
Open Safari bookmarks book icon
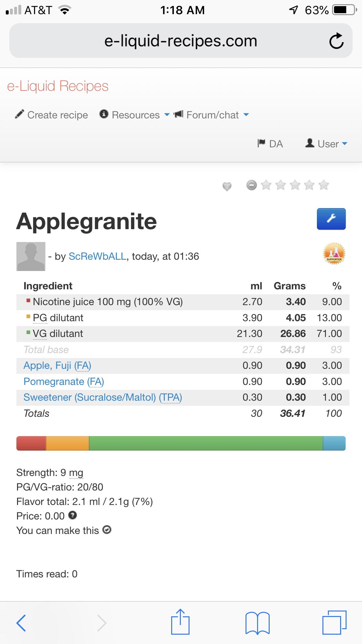pyautogui.click(x=257, y=622)
